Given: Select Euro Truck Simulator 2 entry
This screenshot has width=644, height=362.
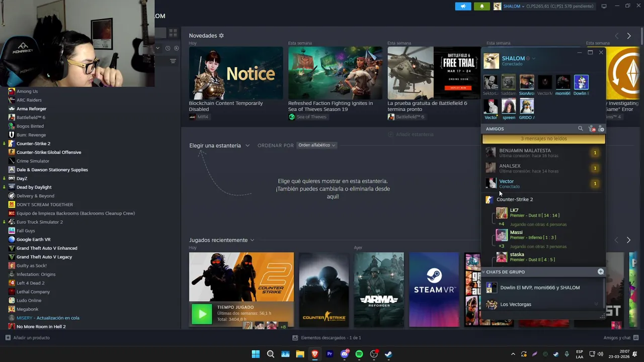Looking at the screenshot, I should [x=40, y=222].
